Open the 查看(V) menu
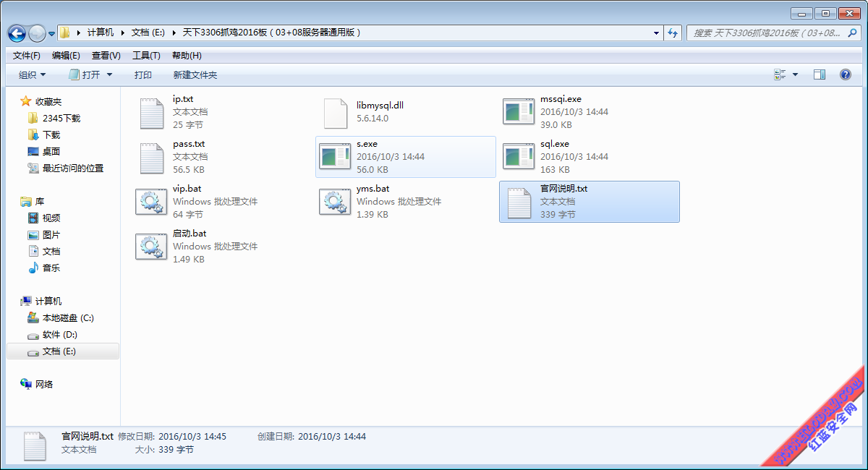 click(x=106, y=56)
